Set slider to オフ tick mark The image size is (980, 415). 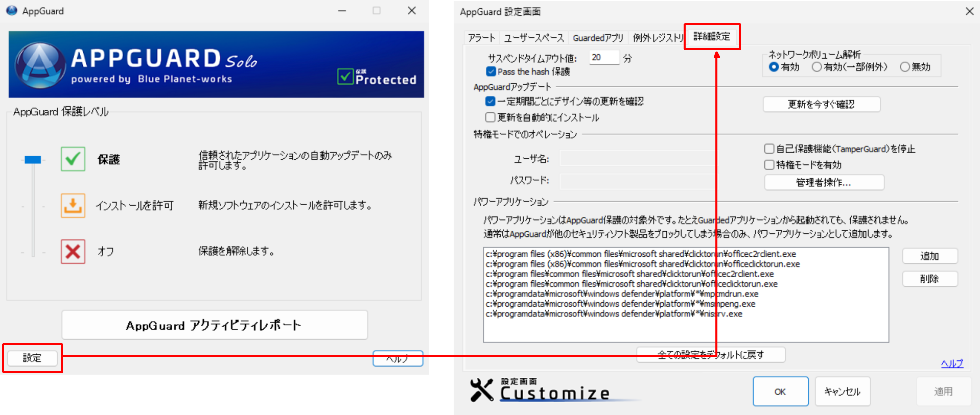pyautogui.click(x=33, y=252)
